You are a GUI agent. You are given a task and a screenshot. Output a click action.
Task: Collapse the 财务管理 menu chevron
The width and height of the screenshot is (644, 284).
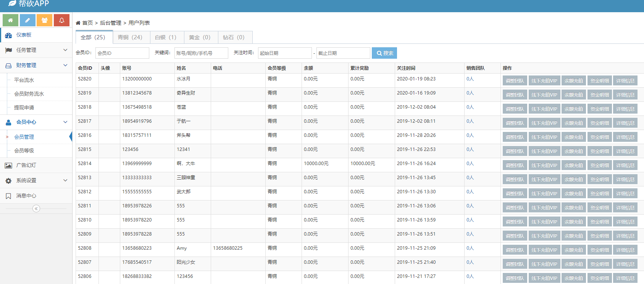65,65
